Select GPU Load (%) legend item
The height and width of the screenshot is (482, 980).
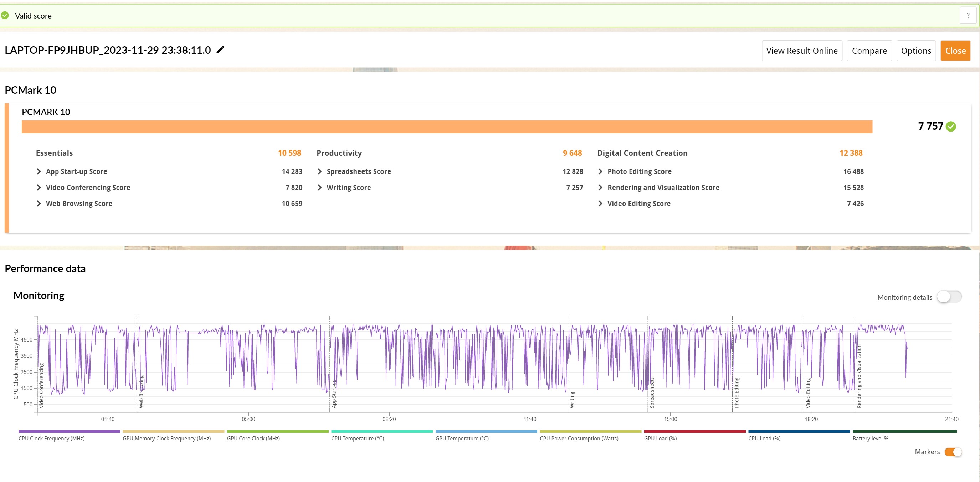coord(660,438)
